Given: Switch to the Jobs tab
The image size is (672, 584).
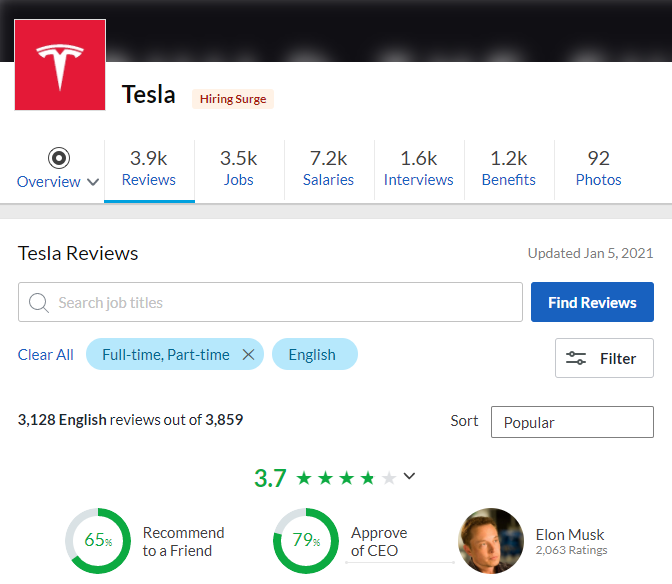Looking at the screenshot, I should [239, 168].
